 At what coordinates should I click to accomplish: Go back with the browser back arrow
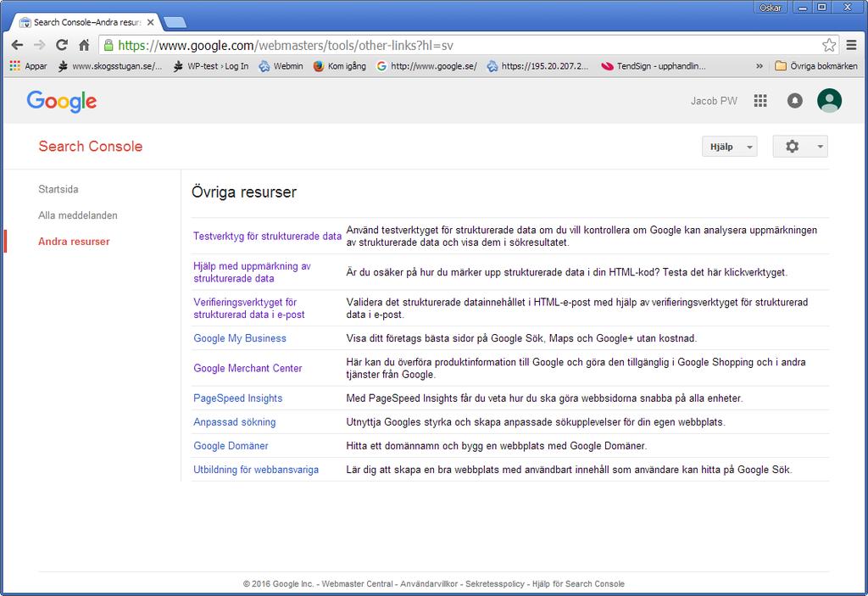[17, 45]
